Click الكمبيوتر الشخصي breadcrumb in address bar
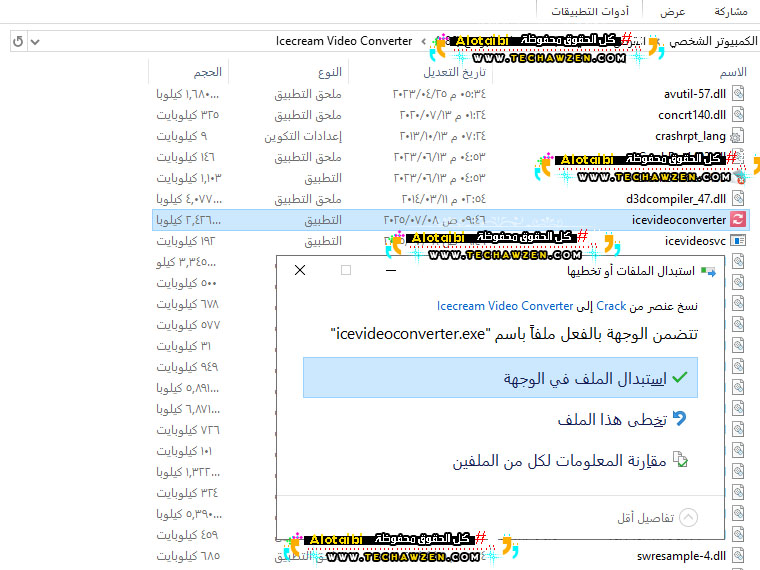 pos(713,41)
